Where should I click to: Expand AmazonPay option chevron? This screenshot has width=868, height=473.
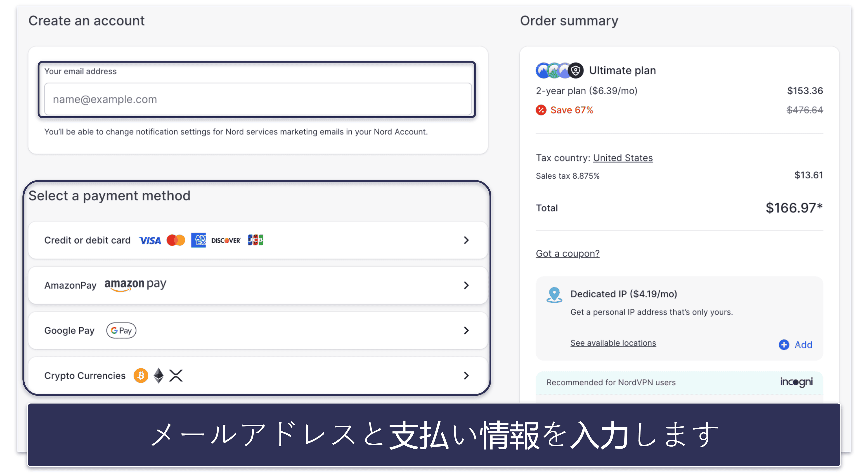click(466, 285)
